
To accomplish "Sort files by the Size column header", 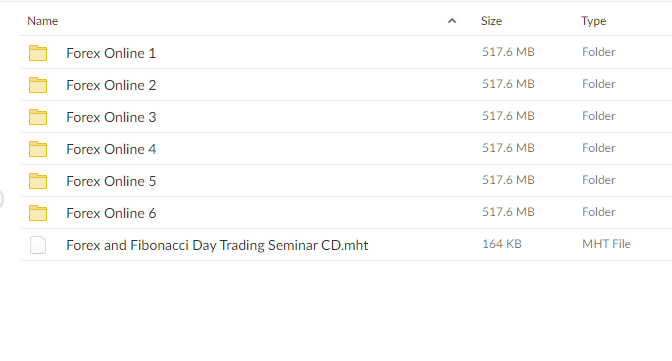I will (491, 21).
